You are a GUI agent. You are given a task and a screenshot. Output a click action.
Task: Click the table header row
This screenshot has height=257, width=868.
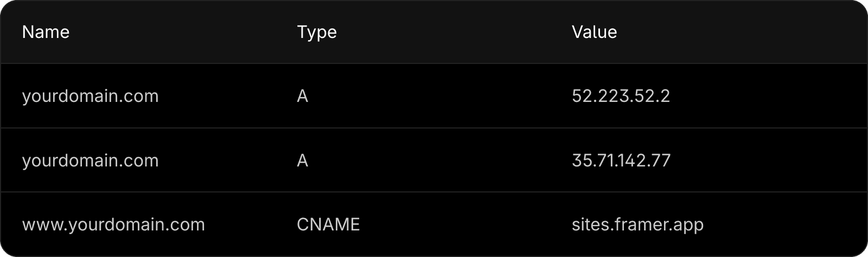point(434,32)
